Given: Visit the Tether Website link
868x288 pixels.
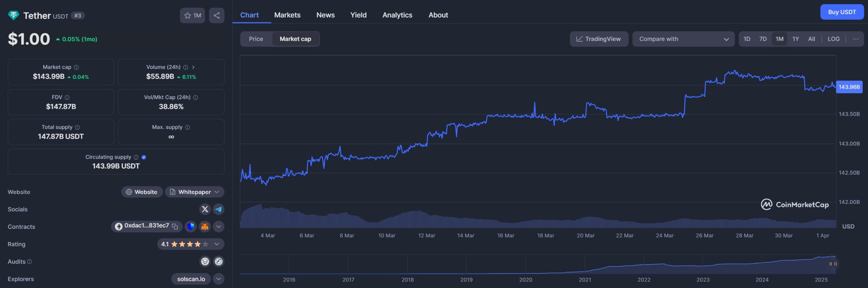Looking at the screenshot, I should (x=142, y=192).
